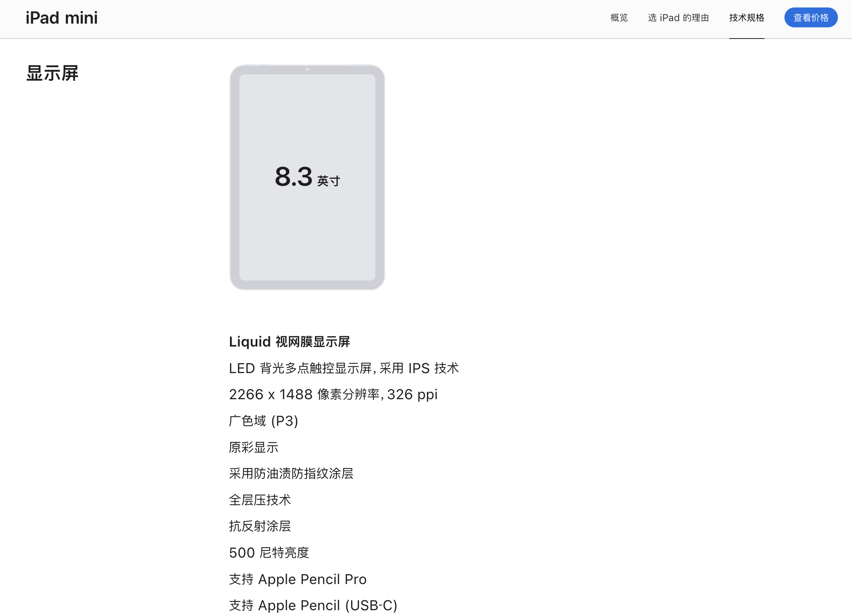Image resolution: width=852 pixels, height=616 pixels.
Task: Click the 全层压技术 spec text
Action: 260,500
